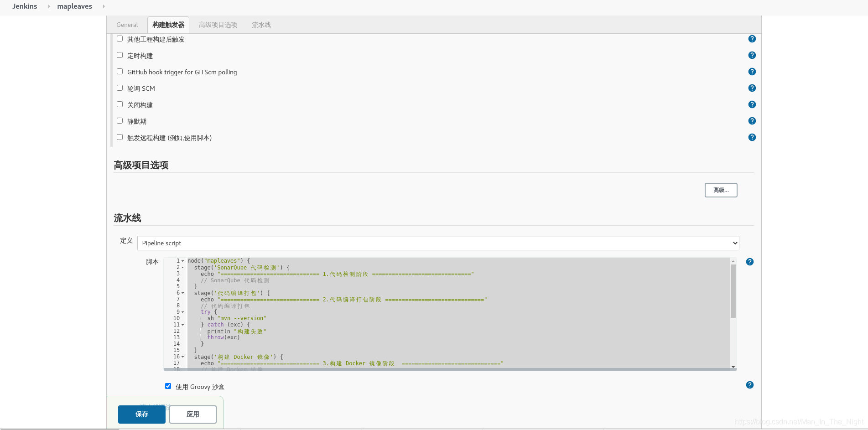Uncheck 使用 Groovy 沙盒 checkbox
This screenshot has height=430, width=868.
168,386
